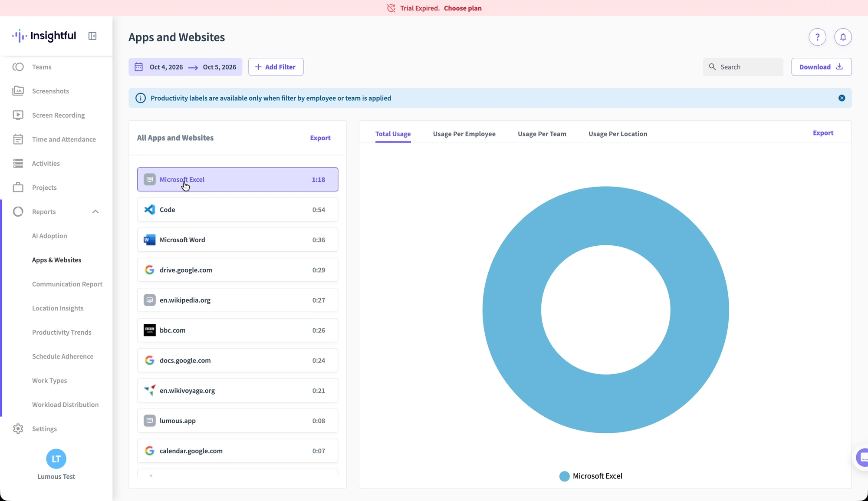The image size is (868, 501).
Task: Click the Screen Recording play icon
Action: coord(18,115)
